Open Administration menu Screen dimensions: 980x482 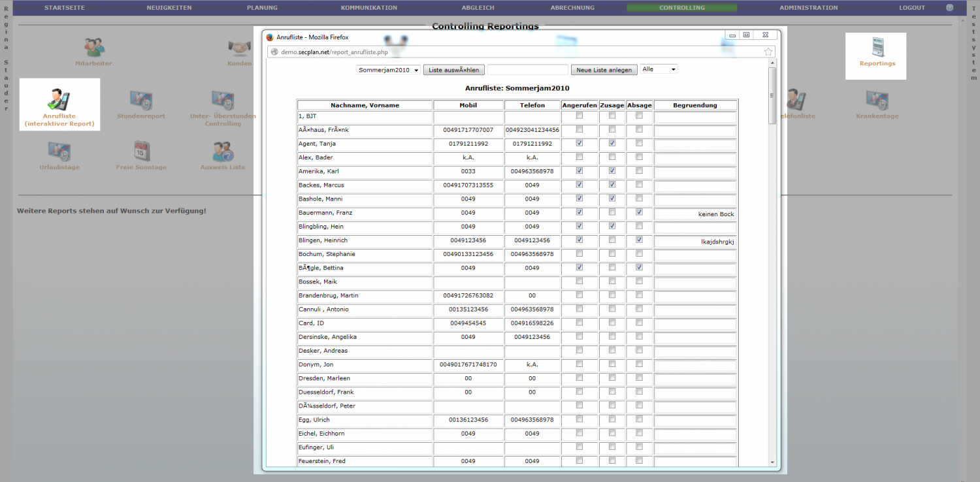[808, 8]
